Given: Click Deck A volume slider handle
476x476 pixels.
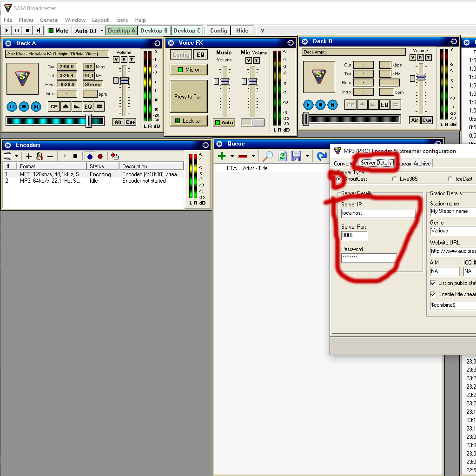Looking at the screenshot, I should (x=124, y=80).
